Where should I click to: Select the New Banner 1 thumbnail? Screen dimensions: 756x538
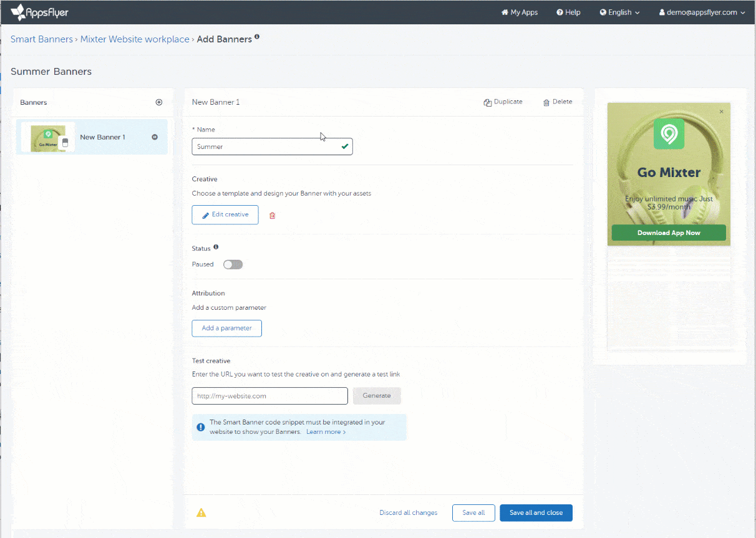(x=48, y=137)
